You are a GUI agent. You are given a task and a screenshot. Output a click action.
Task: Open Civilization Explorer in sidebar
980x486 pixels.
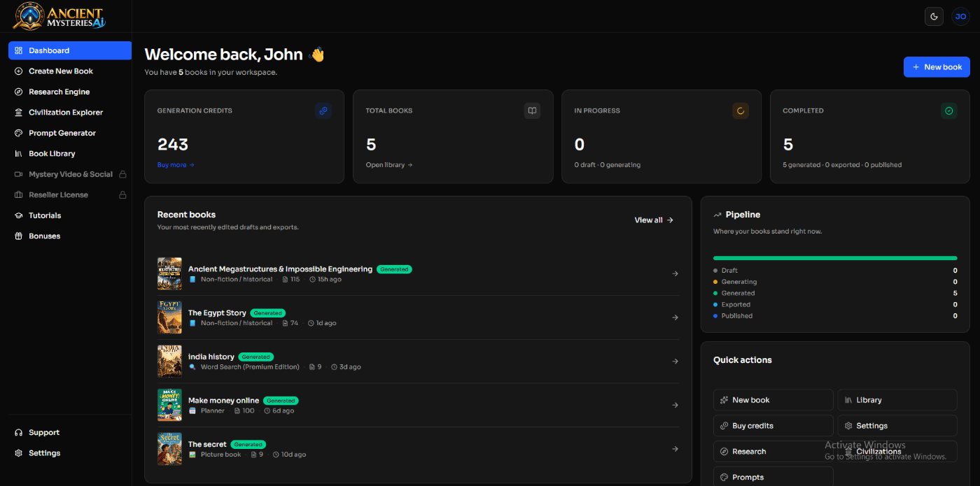pos(70,113)
